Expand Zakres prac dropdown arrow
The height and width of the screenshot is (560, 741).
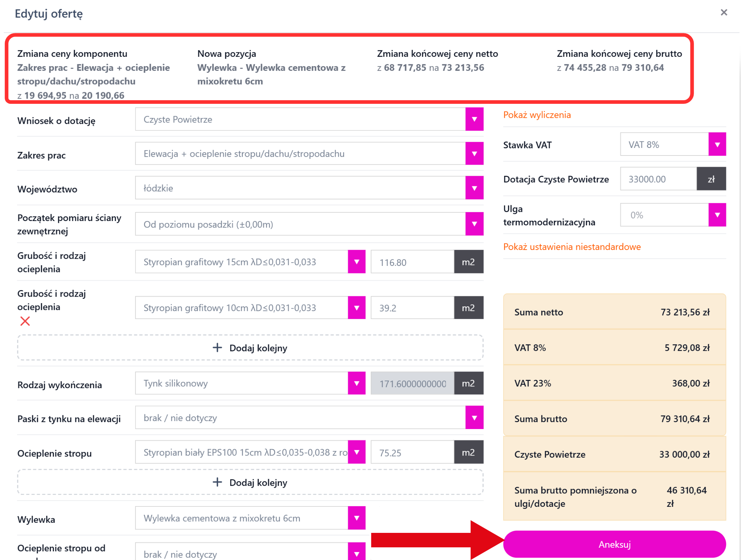pyautogui.click(x=474, y=154)
